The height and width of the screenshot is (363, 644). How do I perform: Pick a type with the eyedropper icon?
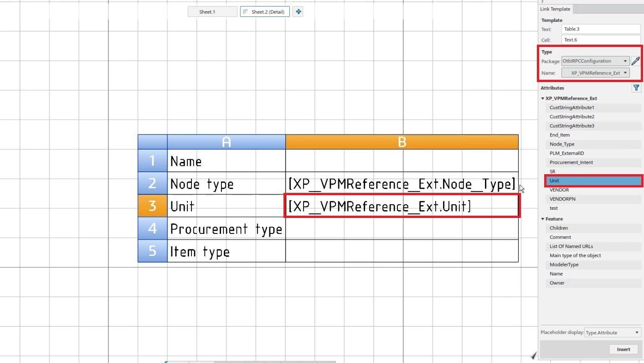[636, 61]
